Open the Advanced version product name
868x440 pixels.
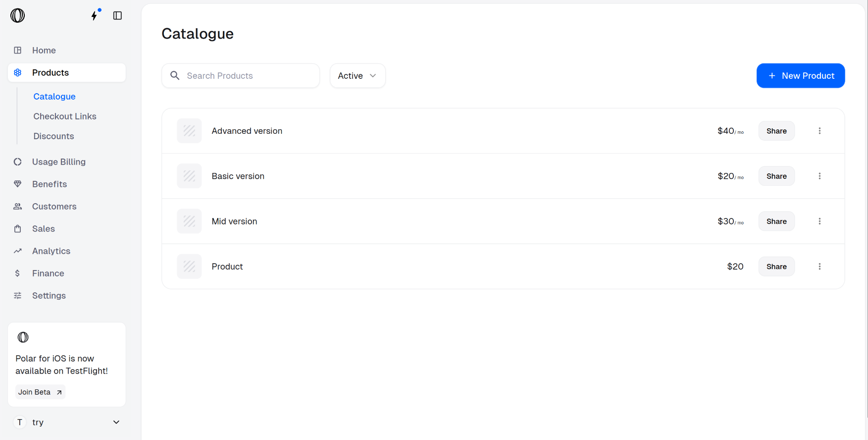[x=247, y=131]
